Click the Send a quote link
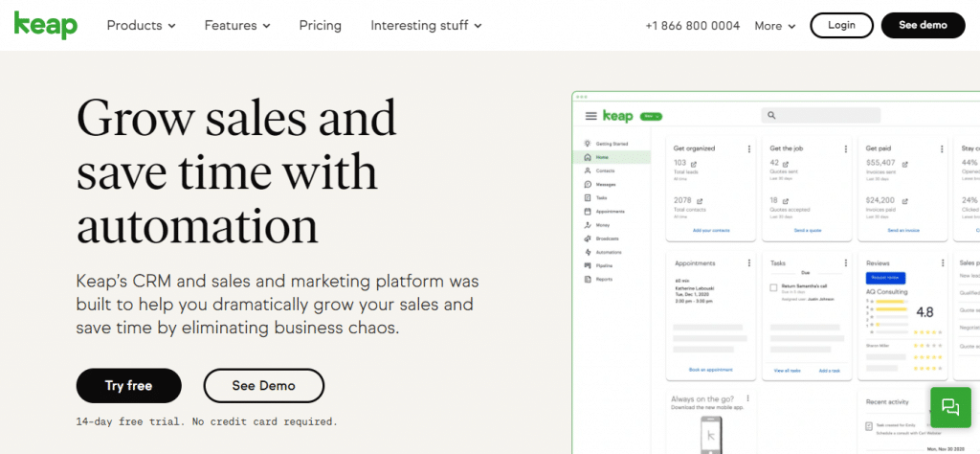This screenshot has width=980, height=454. coord(808,231)
